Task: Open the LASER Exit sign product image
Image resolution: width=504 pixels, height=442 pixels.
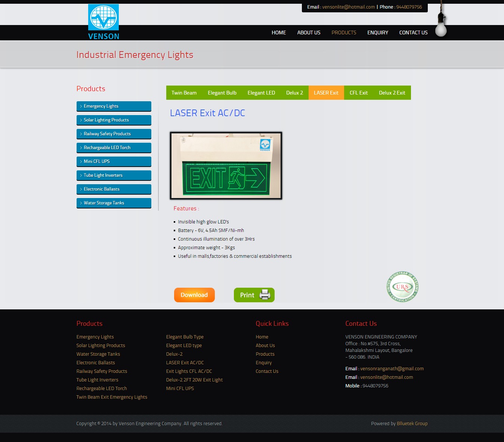Action: click(226, 166)
